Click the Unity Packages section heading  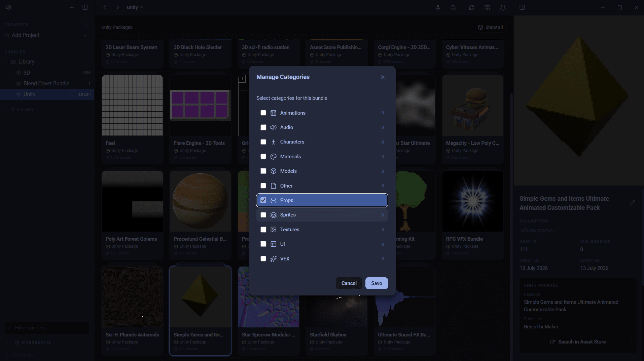[x=117, y=27]
